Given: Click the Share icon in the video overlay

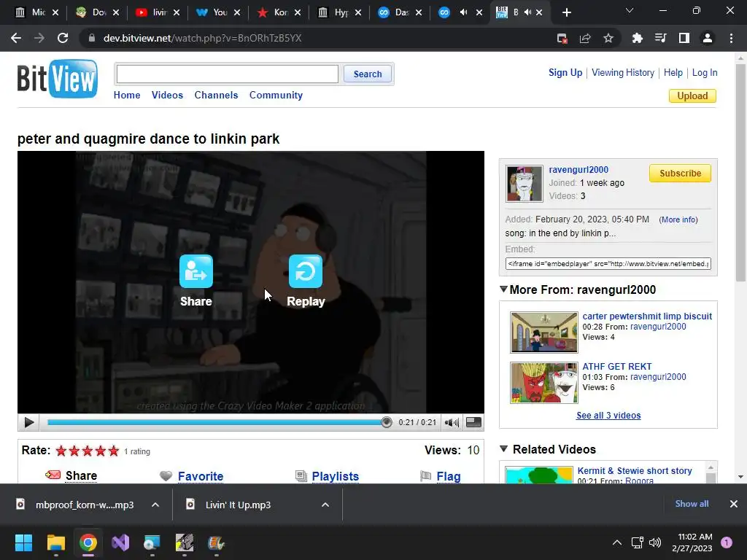Looking at the screenshot, I should [x=196, y=271].
